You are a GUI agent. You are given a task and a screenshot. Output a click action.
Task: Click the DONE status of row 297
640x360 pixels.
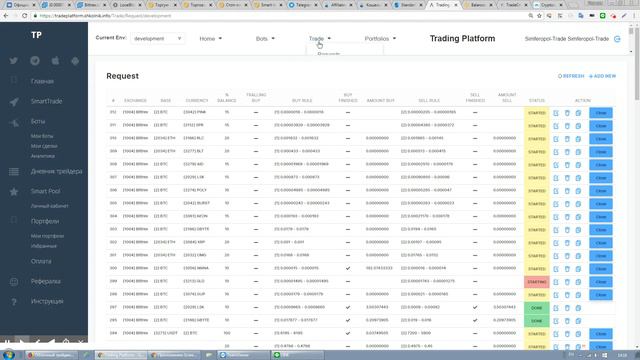537,308
